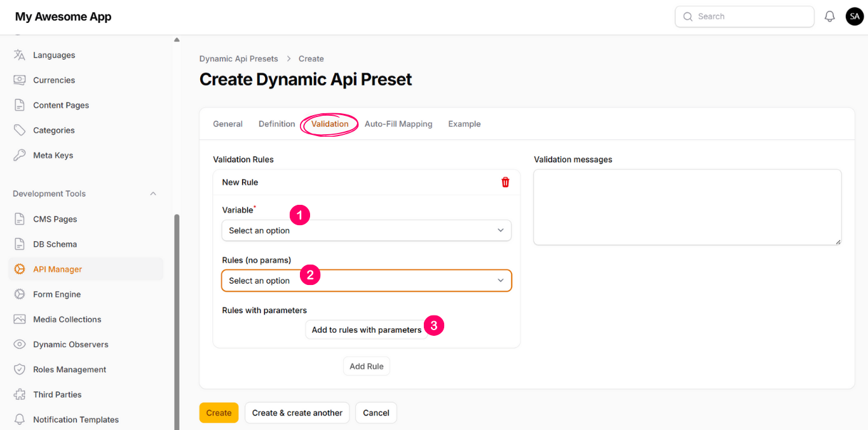Select the Form Engine gear icon
Screen dimensions: 868x430
(20, 295)
